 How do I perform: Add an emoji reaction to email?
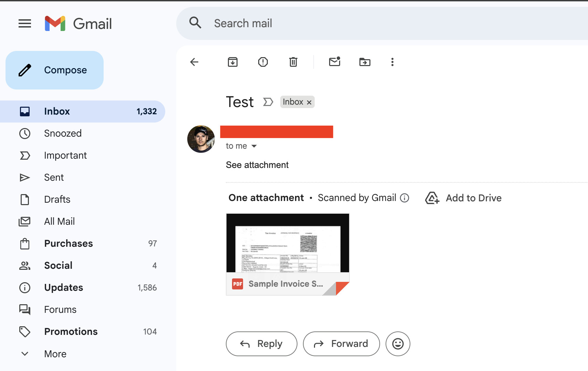click(398, 344)
